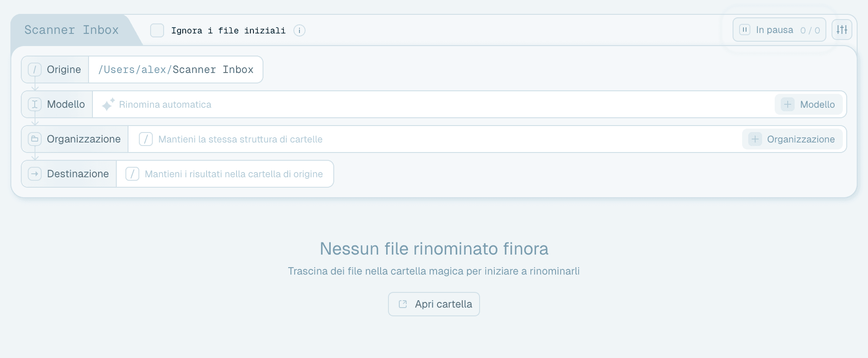This screenshot has width=868, height=358.
Task: Click the sparkle icon before Rinomina automatica
Action: 108,104
